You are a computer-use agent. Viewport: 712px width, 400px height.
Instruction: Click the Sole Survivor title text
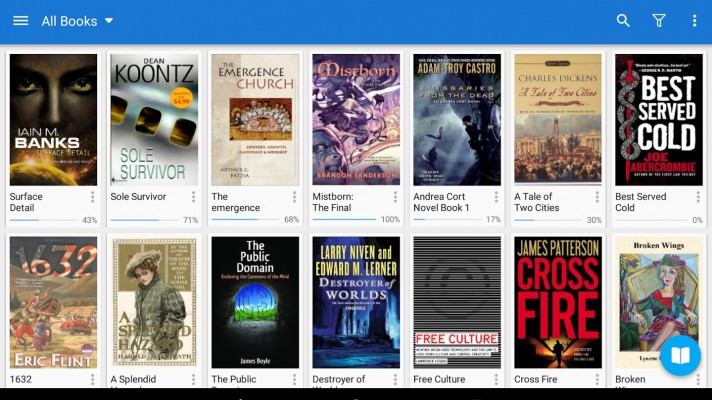(x=138, y=197)
